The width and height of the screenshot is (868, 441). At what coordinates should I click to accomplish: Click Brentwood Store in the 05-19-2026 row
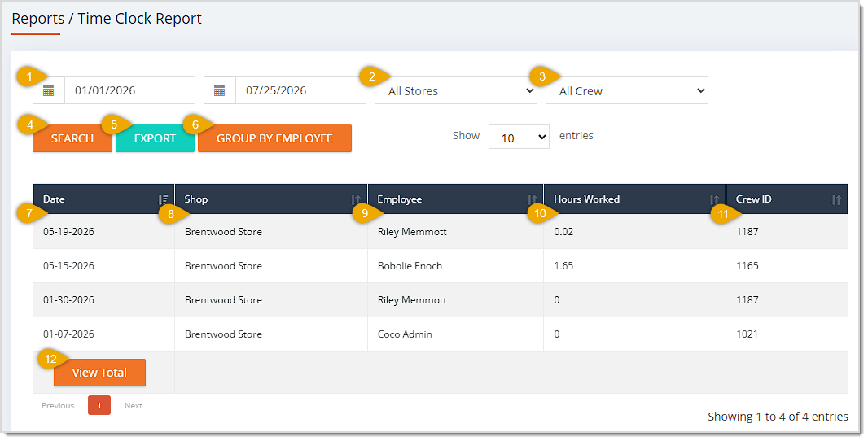[224, 232]
